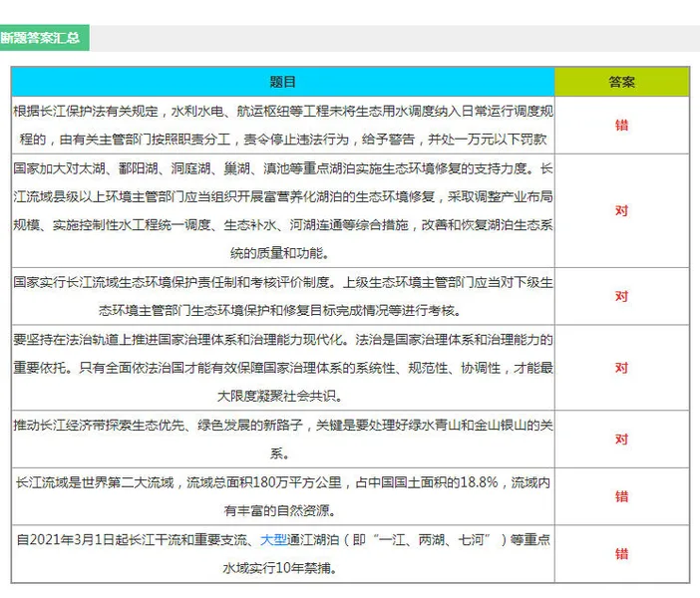This screenshot has height=598, width=700.
Task: Select the question about 绿水青山和金山银山
Action: tap(283, 440)
